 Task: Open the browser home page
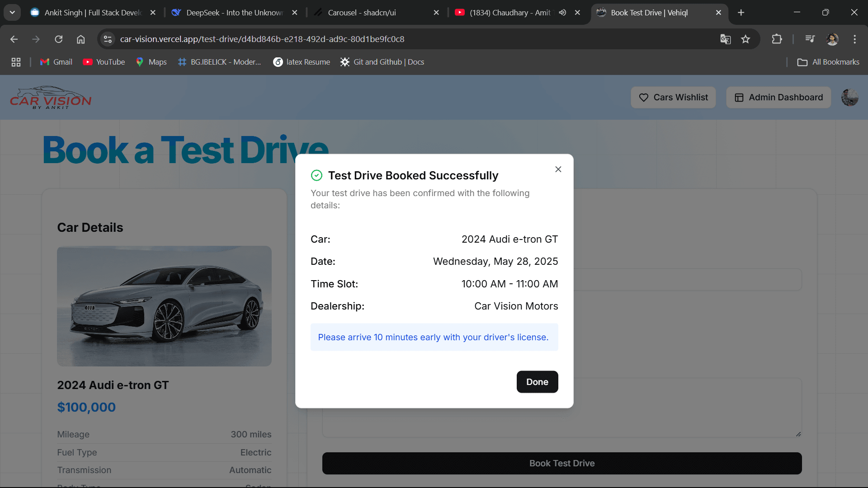[81, 39]
